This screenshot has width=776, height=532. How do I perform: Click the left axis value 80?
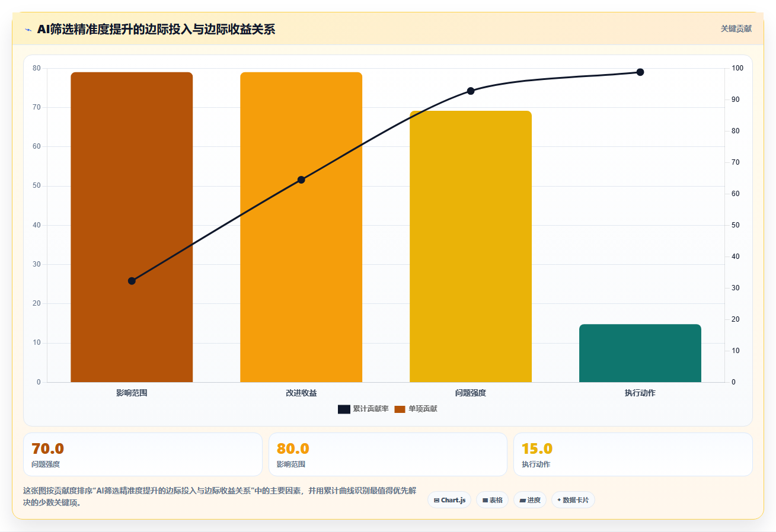(x=37, y=68)
